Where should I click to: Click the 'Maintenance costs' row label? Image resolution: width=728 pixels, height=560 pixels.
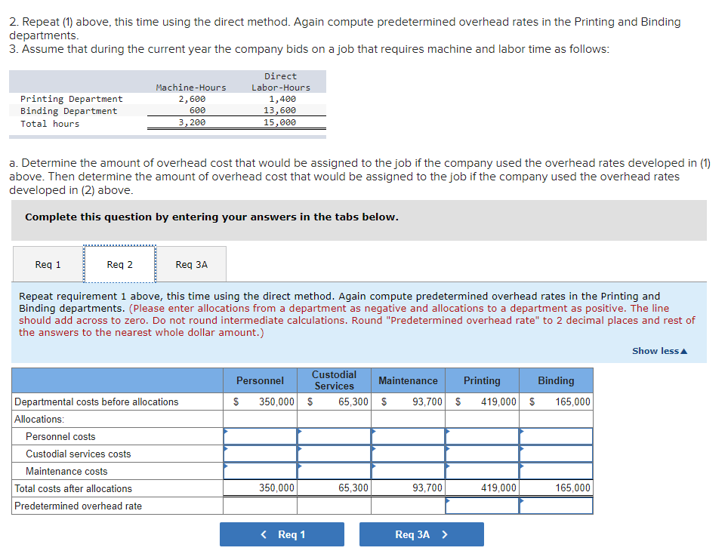66,472
